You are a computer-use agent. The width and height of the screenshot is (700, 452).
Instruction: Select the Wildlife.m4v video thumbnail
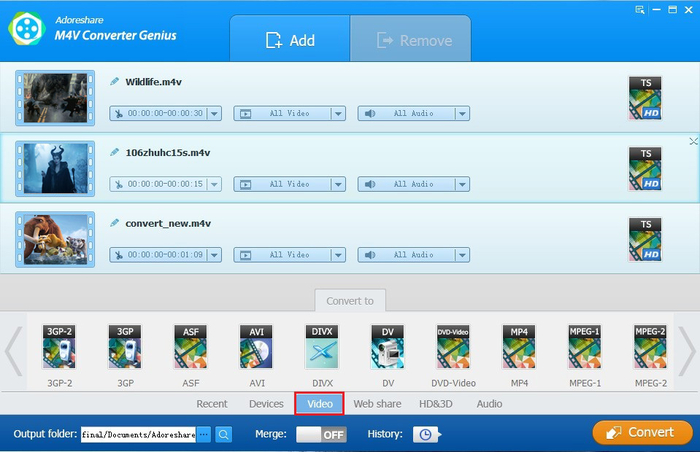(55, 98)
